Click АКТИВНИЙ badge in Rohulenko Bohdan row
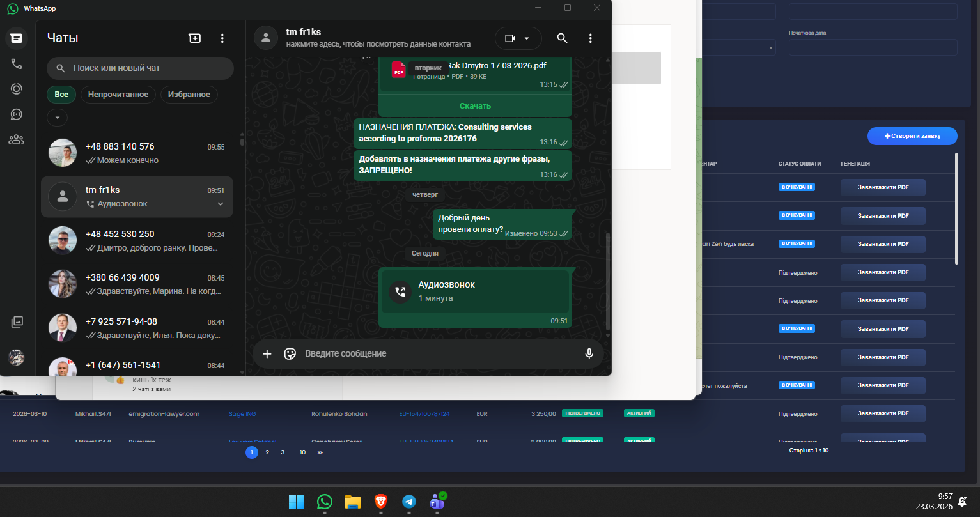Image resolution: width=980 pixels, height=517 pixels. tap(639, 413)
